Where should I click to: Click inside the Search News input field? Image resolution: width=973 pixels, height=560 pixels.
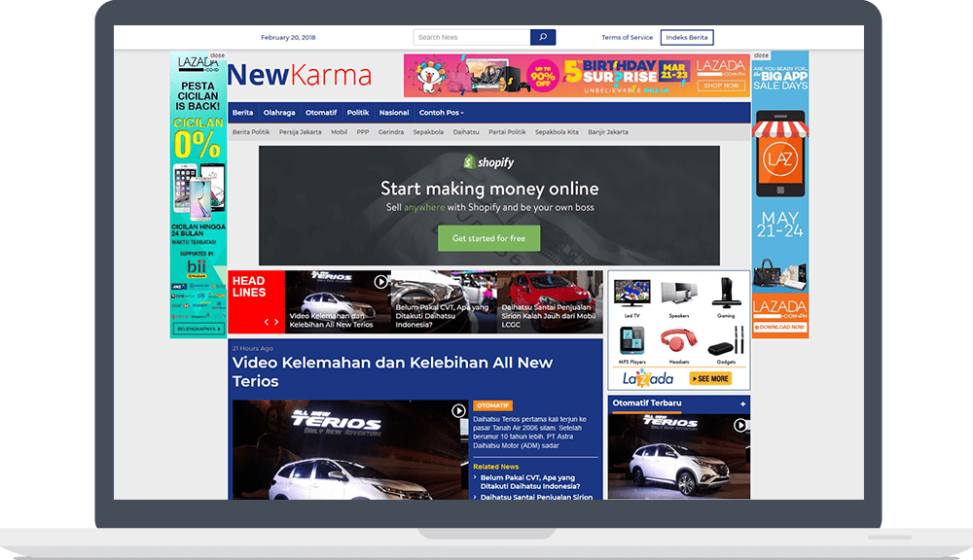click(x=472, y=36)
